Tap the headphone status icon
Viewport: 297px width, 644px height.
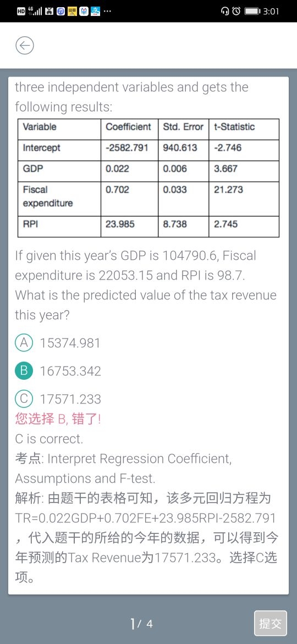tap(225, 11)
